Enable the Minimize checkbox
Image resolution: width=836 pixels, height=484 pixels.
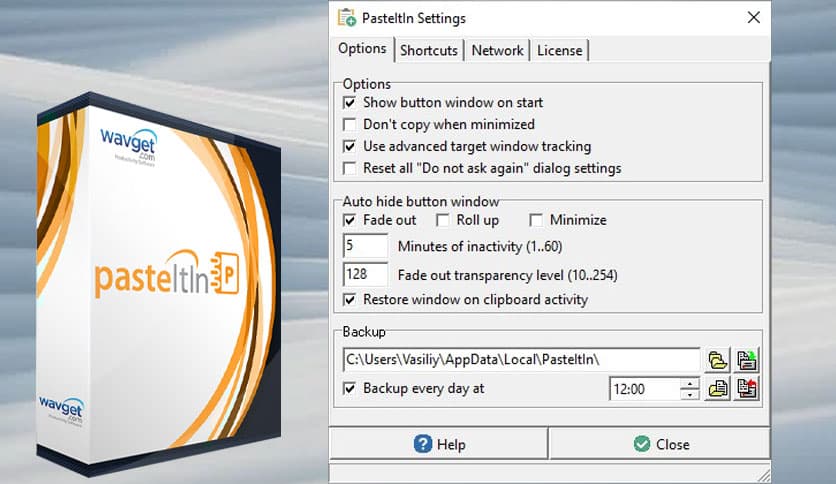click(x=536, y=220)
